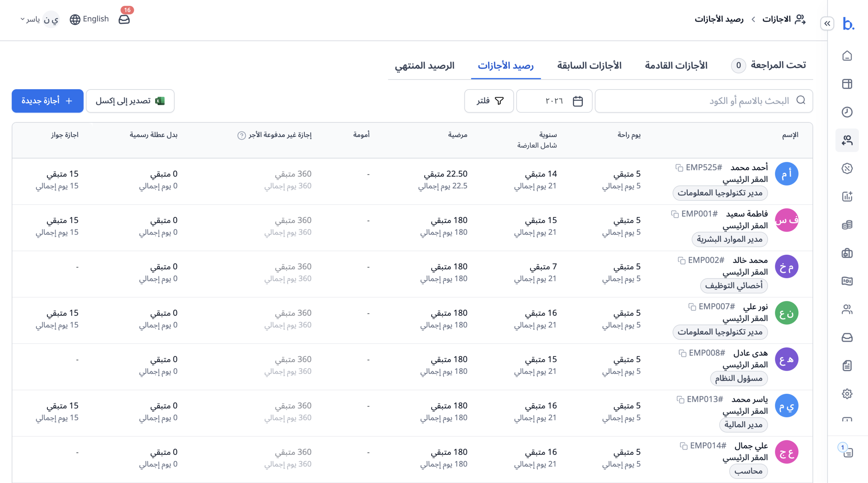
Task: Open the analytics chart icon in sidebar
Action: click(847, 196)
